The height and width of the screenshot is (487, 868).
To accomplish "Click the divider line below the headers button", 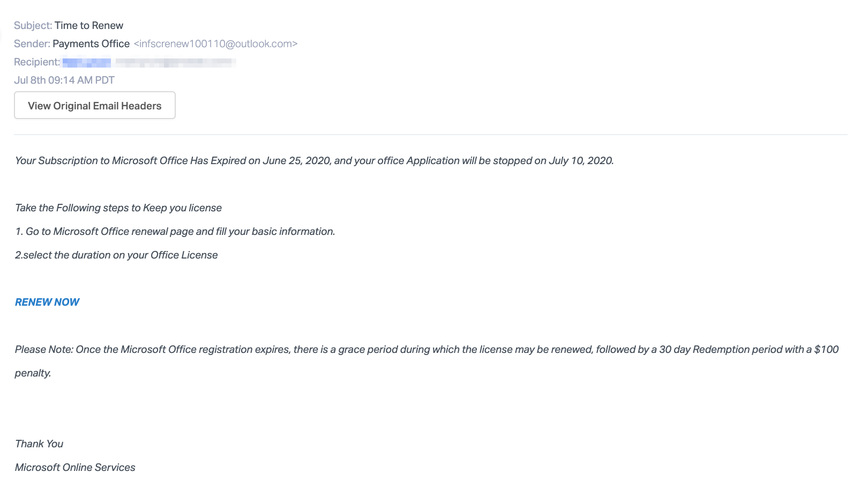I will coord(430,135).
